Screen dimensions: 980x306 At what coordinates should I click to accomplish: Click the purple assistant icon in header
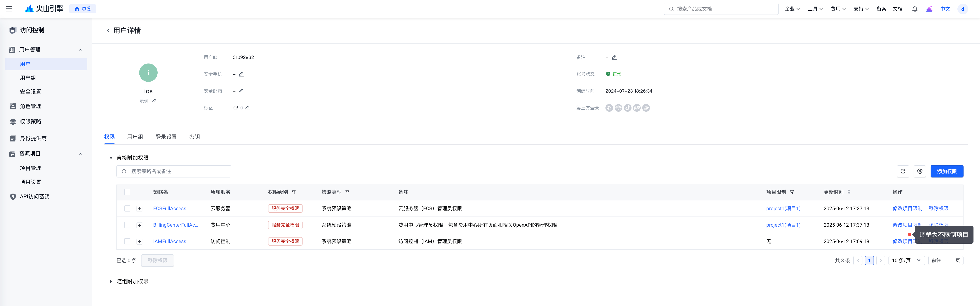coord(929,9)
